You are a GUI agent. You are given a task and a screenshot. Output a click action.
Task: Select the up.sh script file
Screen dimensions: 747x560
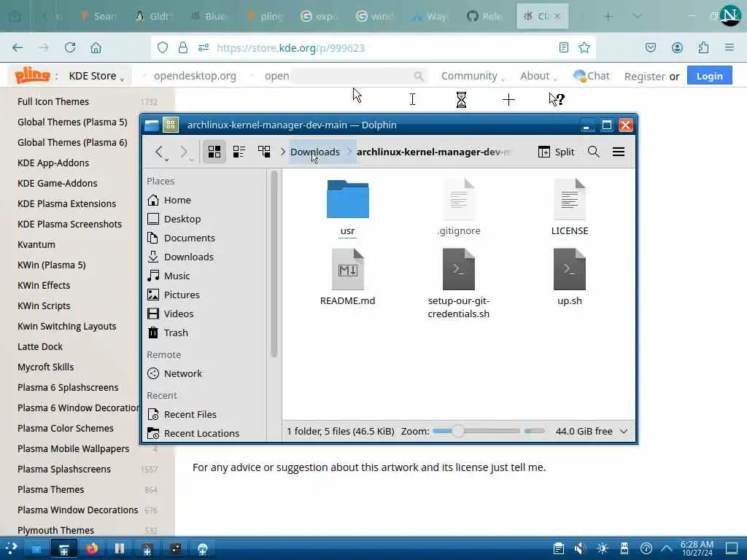(569, 277)
